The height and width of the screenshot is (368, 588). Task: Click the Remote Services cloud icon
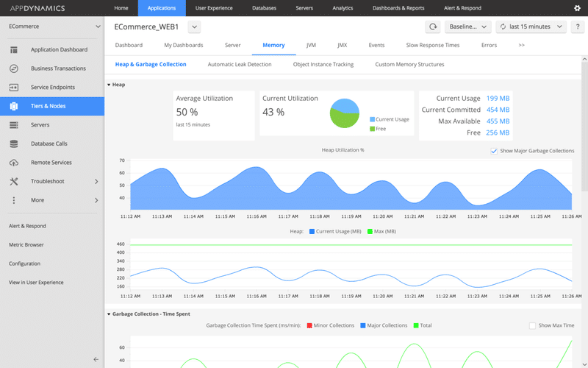(14, 163)
